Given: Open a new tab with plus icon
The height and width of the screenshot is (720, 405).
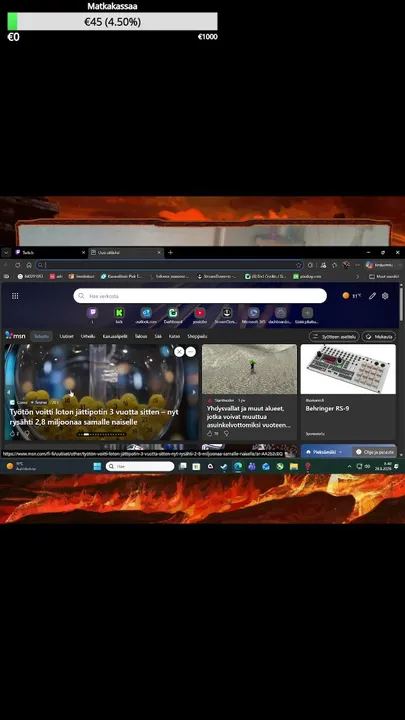Looking at the screenshot, I should 170,253.
